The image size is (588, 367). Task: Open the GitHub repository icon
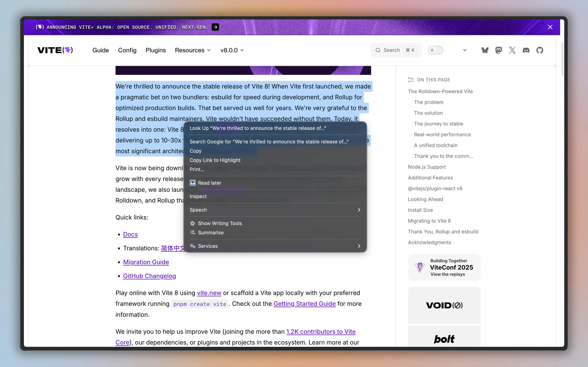tap(540, 50)
